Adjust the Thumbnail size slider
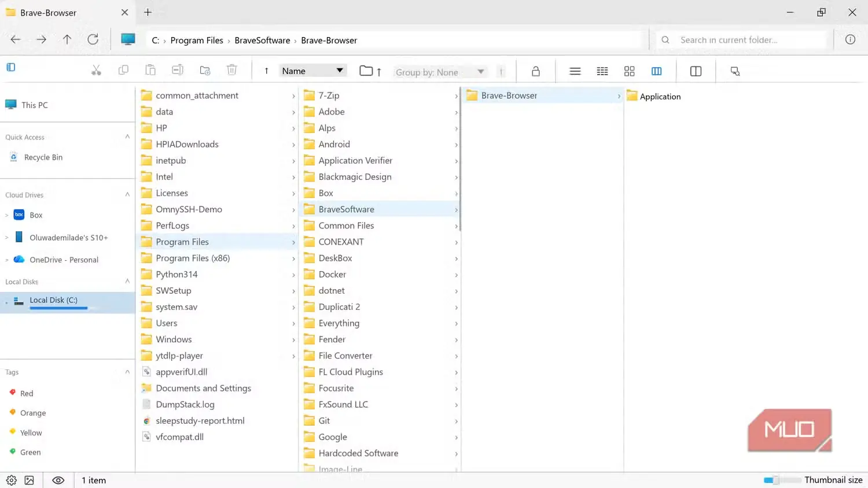Viewport: 868px width, 488px height. pos(782,480)
